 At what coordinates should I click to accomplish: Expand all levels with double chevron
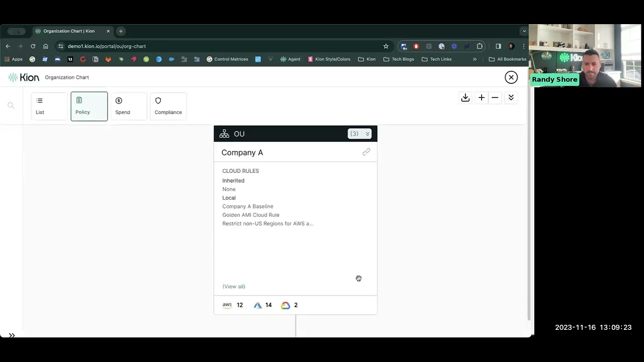click(511, 98)
